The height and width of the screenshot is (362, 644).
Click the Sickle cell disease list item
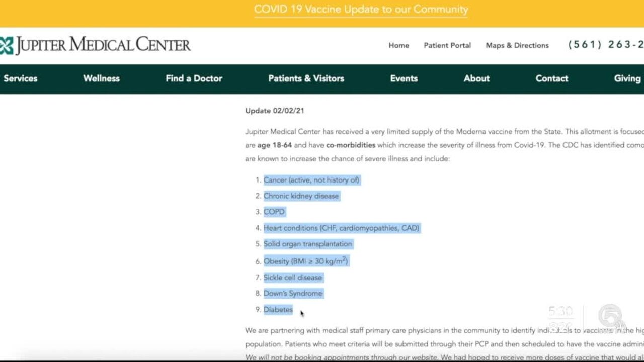pyautogui.click(x=292, y=278)
